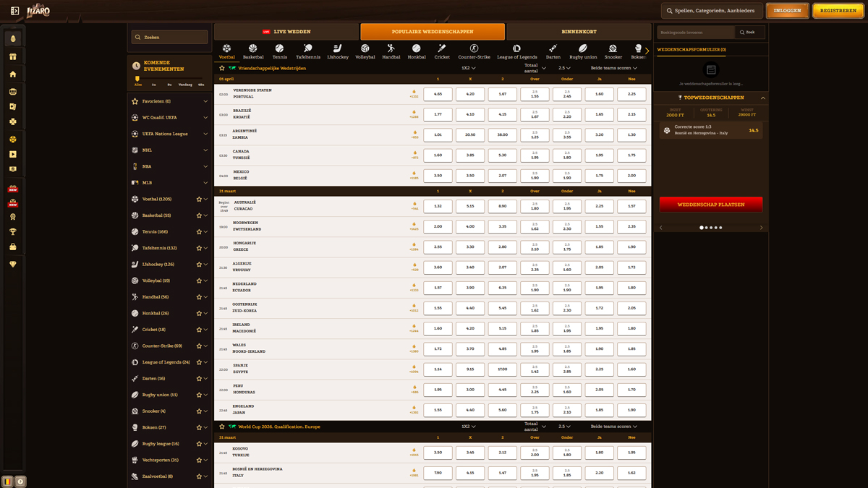Open the 1X2 market dropdown for Vriendschappelijke Wedstrijden

click(x=469, y=68)
